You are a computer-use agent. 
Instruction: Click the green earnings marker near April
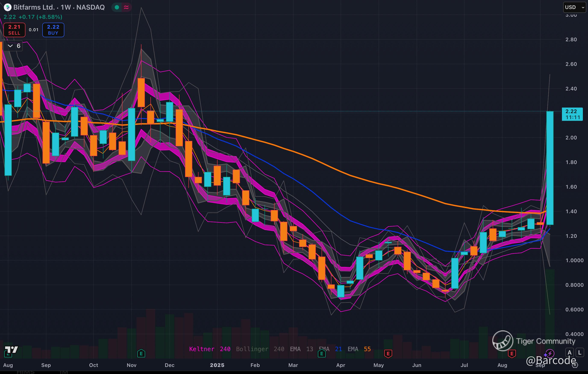tap(322, 353)
